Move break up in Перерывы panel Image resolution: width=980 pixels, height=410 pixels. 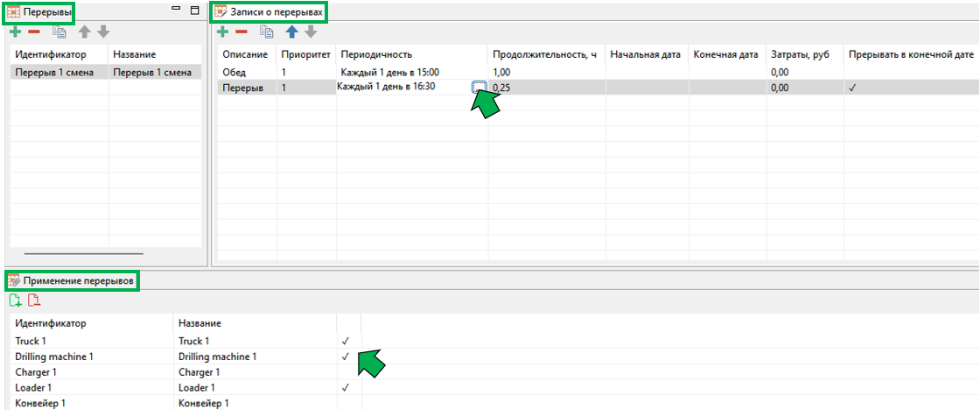coord(85,32)
